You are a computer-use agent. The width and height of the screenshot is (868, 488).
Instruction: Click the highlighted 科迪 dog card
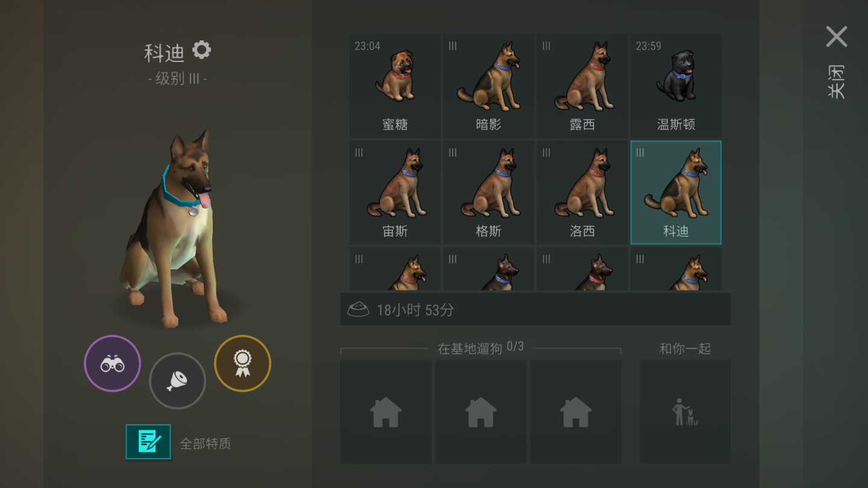676,192
